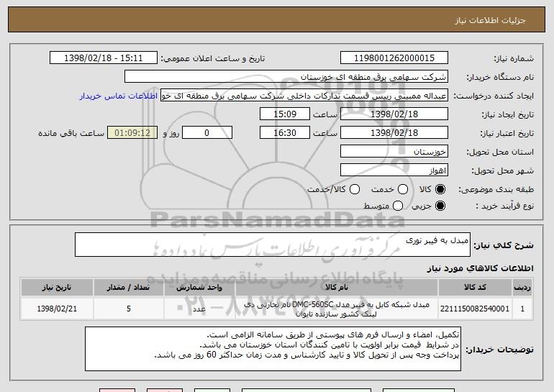Click the remaining time countdown 01:09:12
The image size is (554, 392).
click(x=132, y=133)
